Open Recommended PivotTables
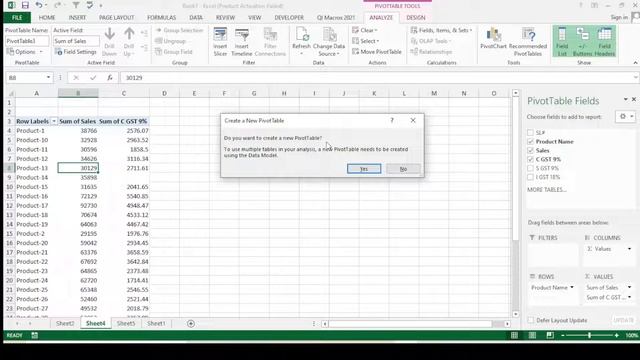Viewport: 640px width, 360px height. tap(528, 42)
